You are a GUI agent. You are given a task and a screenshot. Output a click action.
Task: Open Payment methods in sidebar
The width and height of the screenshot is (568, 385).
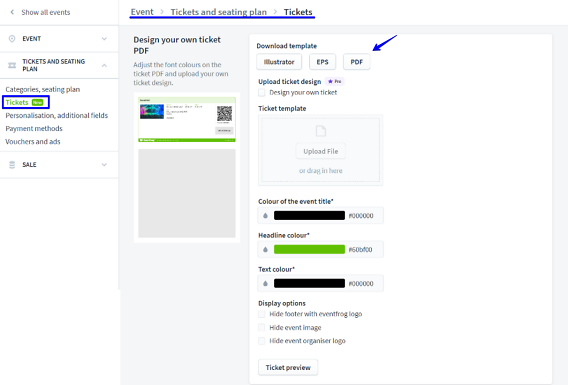pyautogui.click(x=34, y=129)
